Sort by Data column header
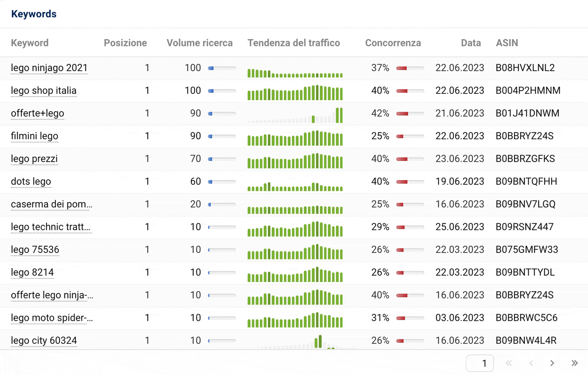588x375 pixels. [471, 43]
